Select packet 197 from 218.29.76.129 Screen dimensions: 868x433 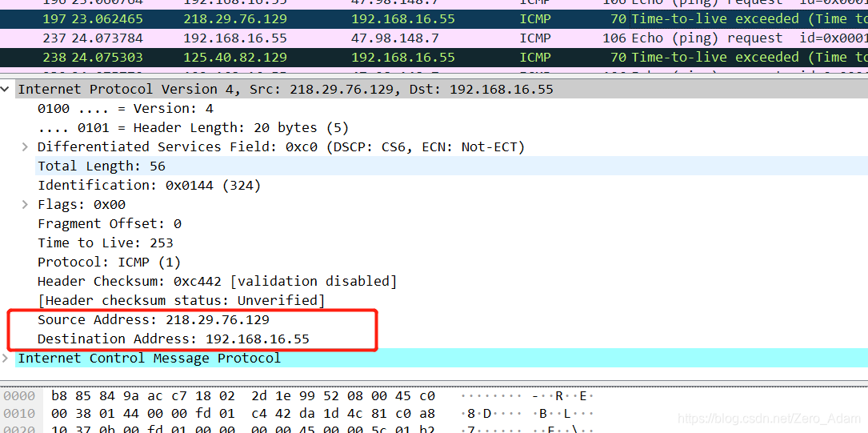click(434, 19)
